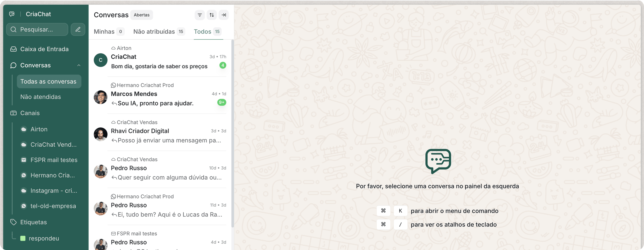
Task: Select the Airton channel in the sidebar
Action: [x=39, y=129]
